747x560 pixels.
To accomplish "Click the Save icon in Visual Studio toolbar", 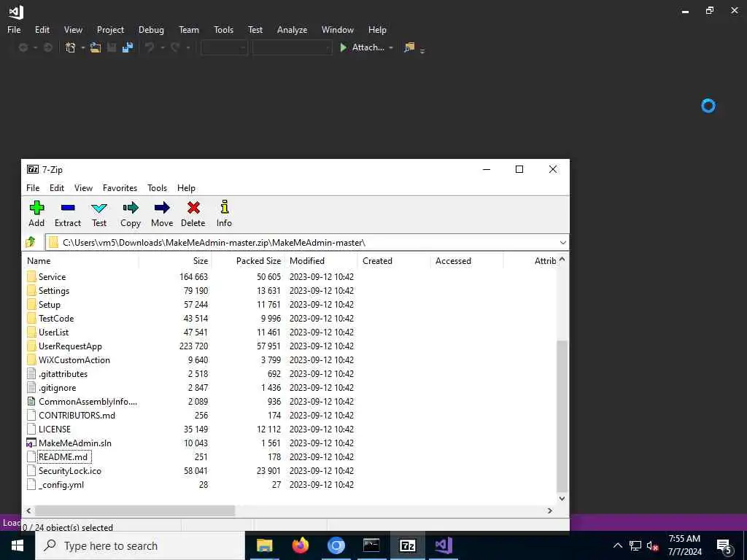I will coord(112,47).
